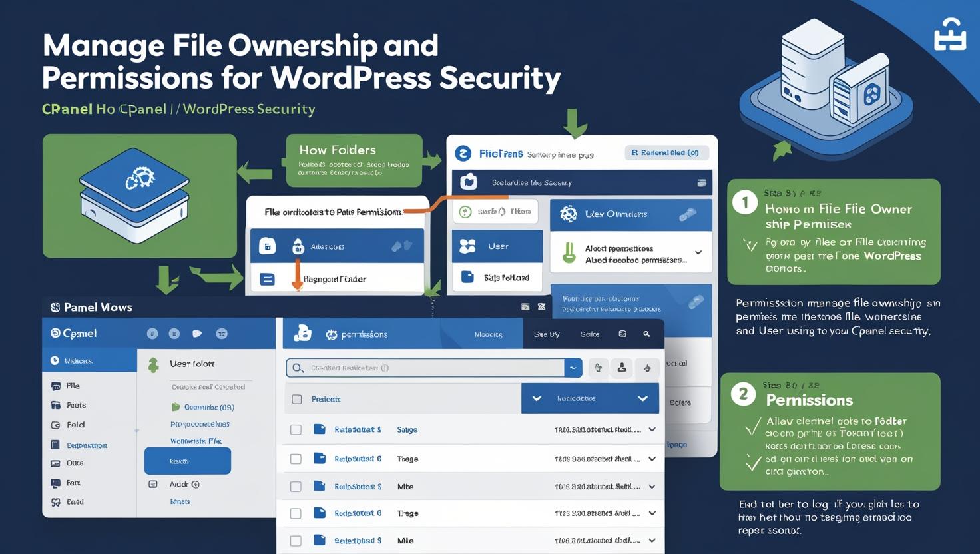The width and height of the screenshot is (980, 554).
Task: Click the gear icon beside permissions title
Action: pos(331,334)
